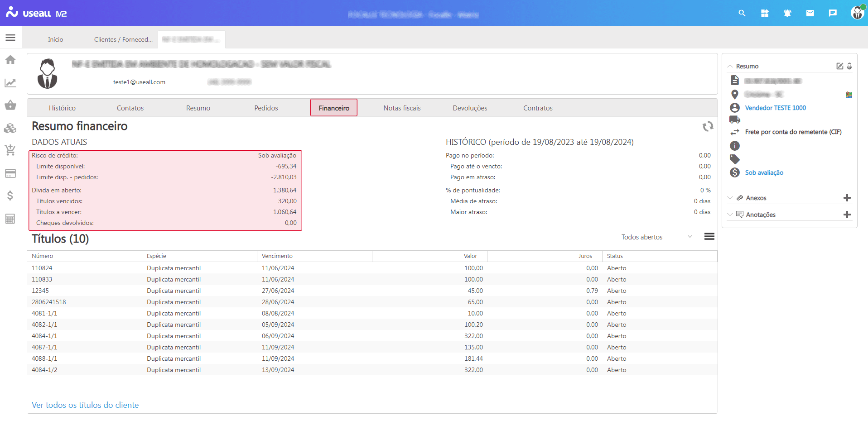Click the home icon in sidebar
Image resolution: width=868 pixels, height=430 pixels.
tap(10, 60)
